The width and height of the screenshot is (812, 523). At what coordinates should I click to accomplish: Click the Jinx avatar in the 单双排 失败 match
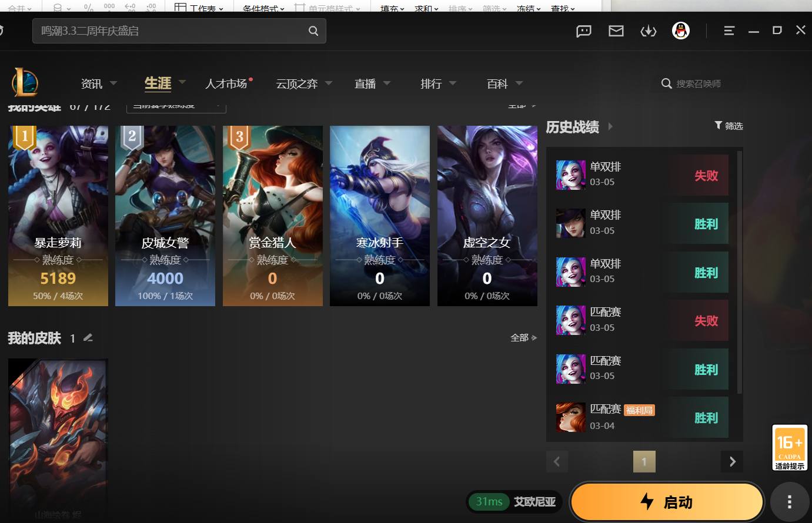pyautogui.click(x=571, y=175)
